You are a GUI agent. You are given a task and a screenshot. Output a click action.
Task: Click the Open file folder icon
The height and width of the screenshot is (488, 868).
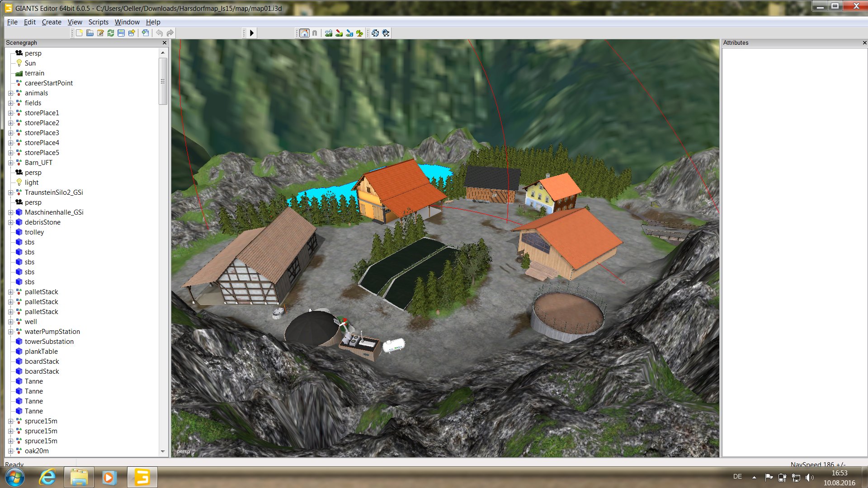[90, 33]
